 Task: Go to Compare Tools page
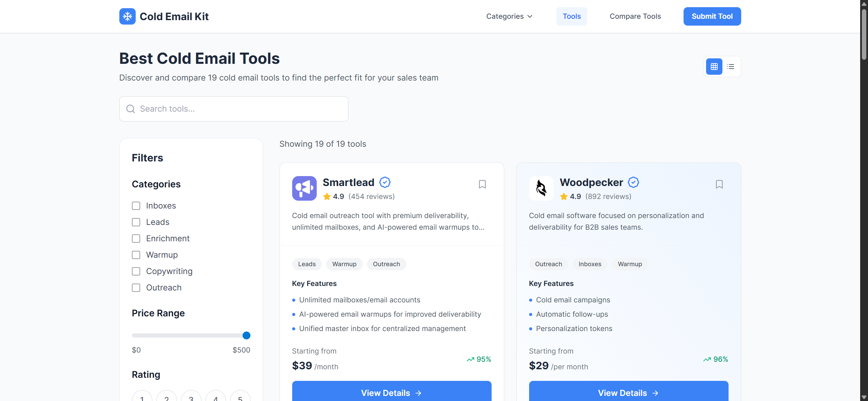(635, 16)
